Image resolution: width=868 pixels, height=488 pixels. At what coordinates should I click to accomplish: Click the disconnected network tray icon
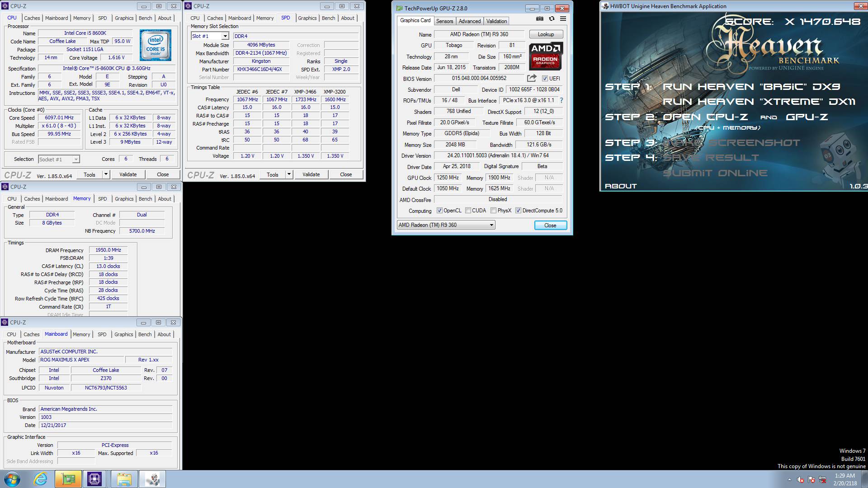coord(822,479)
